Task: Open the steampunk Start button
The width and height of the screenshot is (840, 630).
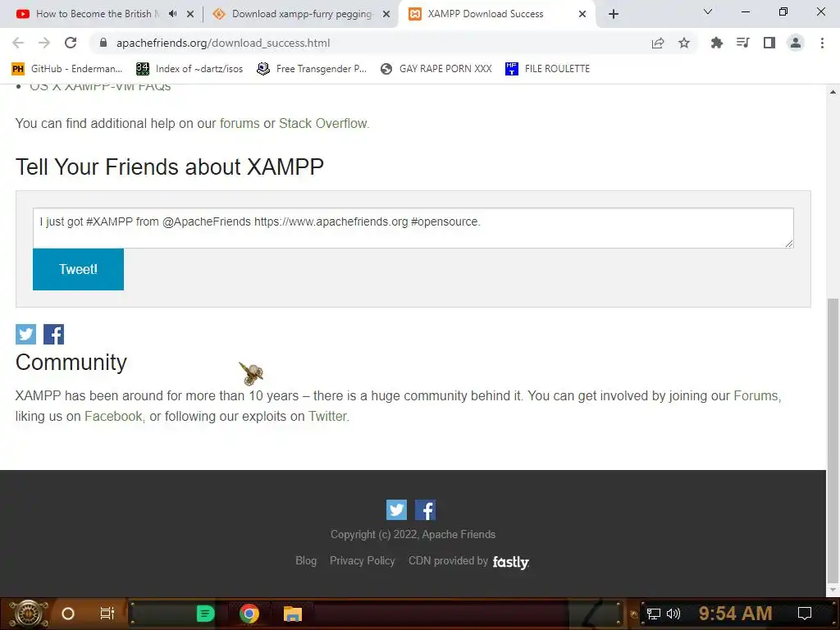Action: (29, 614)
